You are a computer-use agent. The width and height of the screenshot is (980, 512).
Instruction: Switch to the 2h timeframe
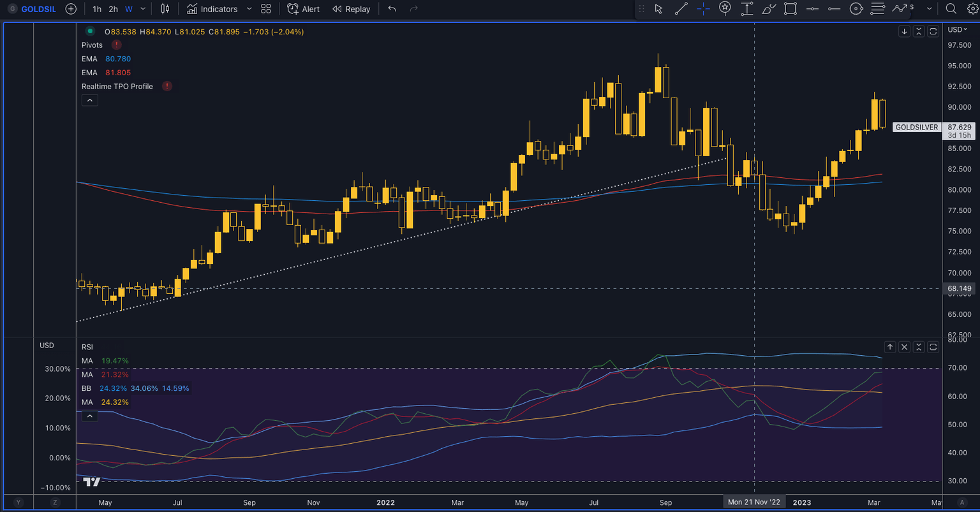pos(113,9)
